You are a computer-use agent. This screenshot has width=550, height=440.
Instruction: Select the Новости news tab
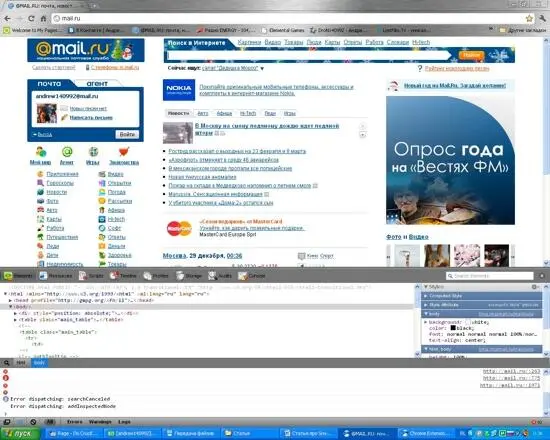click(178, 113)
